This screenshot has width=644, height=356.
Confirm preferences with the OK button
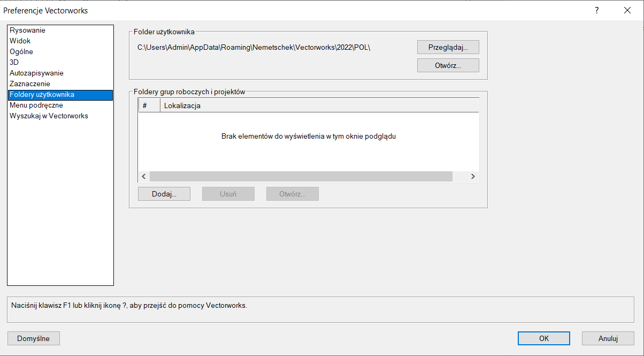point(544,338)
